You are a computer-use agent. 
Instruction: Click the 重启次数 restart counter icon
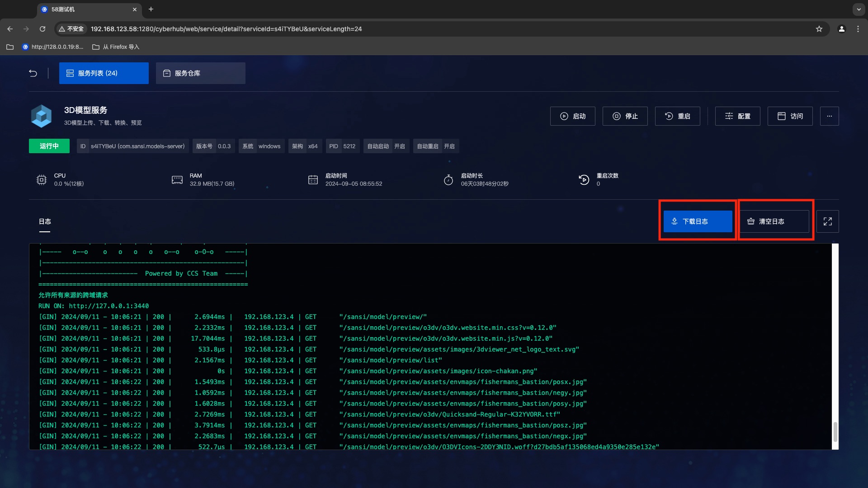[584, 180]
